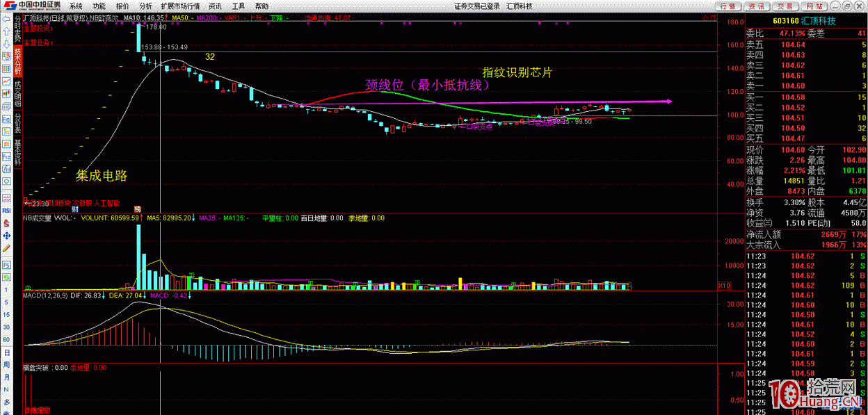Click the F12 icon in left toolbar
Screen dimensions: 868x415
point(6,156)
